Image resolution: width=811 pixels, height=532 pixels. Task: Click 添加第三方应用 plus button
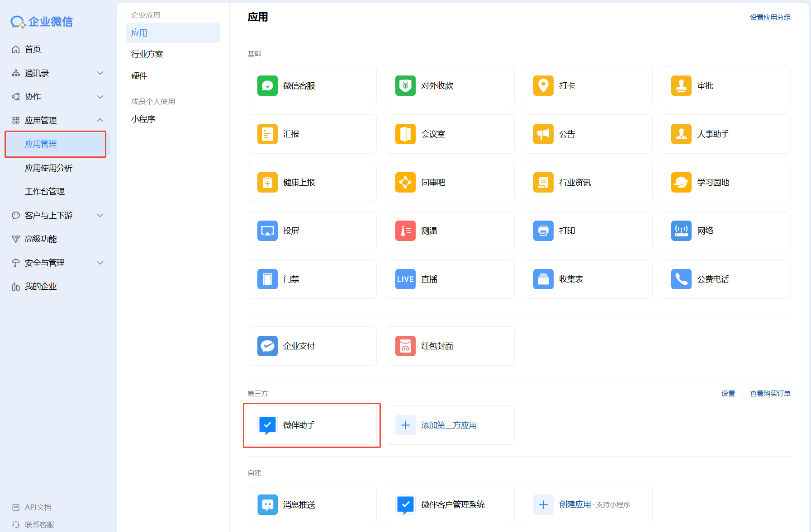[405, 425]
